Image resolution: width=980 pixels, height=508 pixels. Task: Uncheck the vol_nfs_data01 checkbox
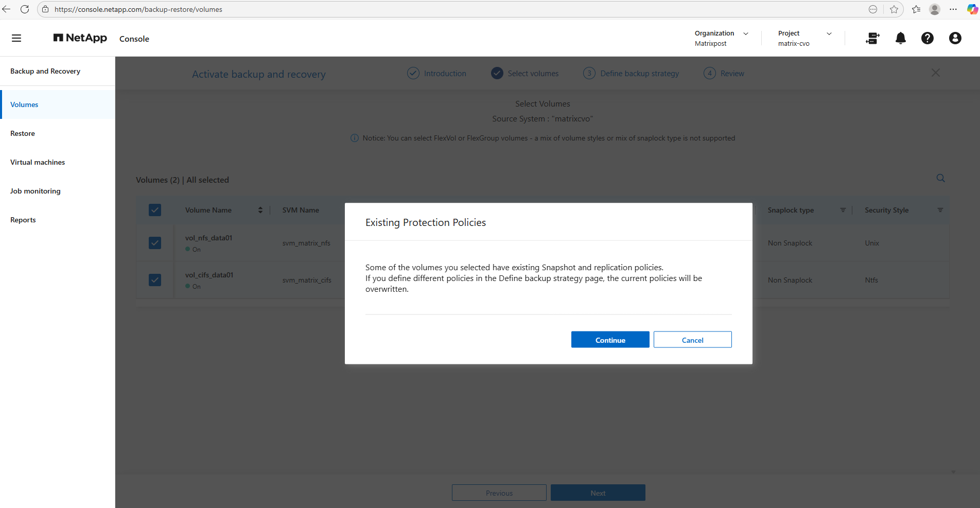[155, 243]
